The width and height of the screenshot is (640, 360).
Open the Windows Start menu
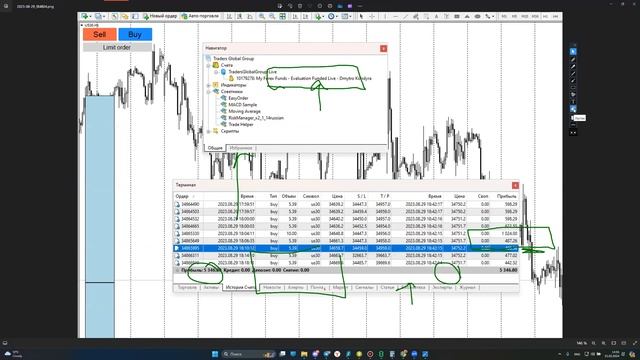[215, 354]
